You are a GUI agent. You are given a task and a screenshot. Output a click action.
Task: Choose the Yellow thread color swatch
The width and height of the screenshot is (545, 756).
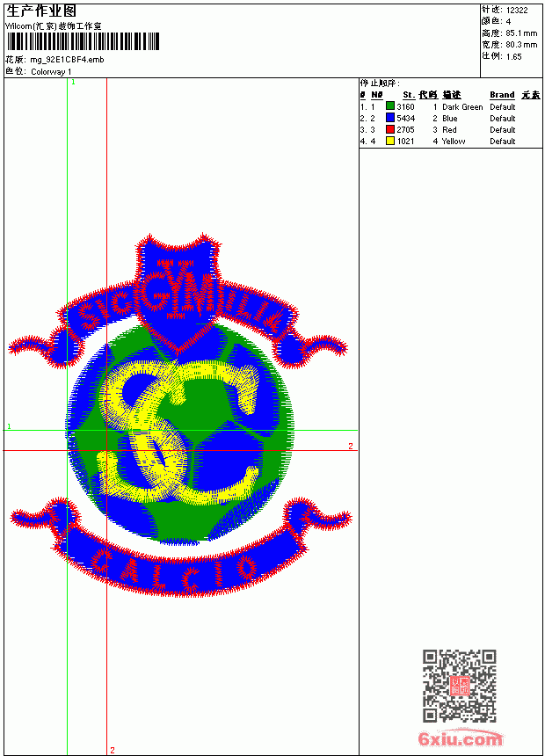pos(390,141)
